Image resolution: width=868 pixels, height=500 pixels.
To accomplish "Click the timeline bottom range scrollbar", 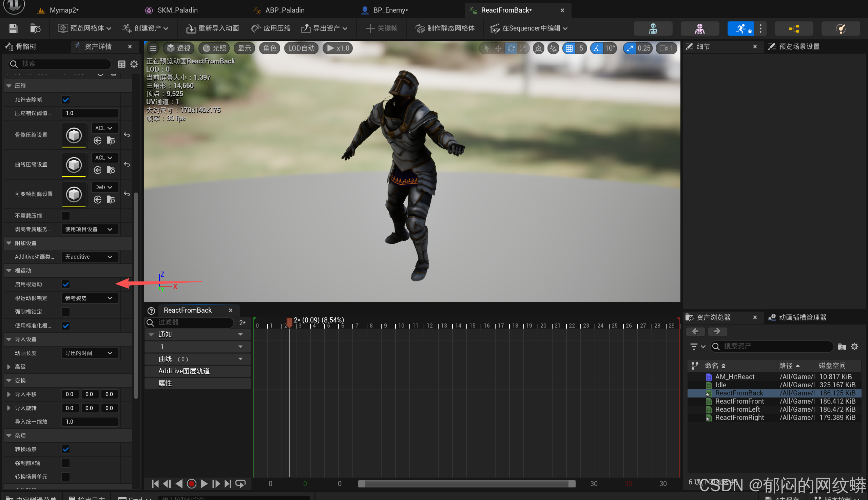I will [x=467, y=483].
